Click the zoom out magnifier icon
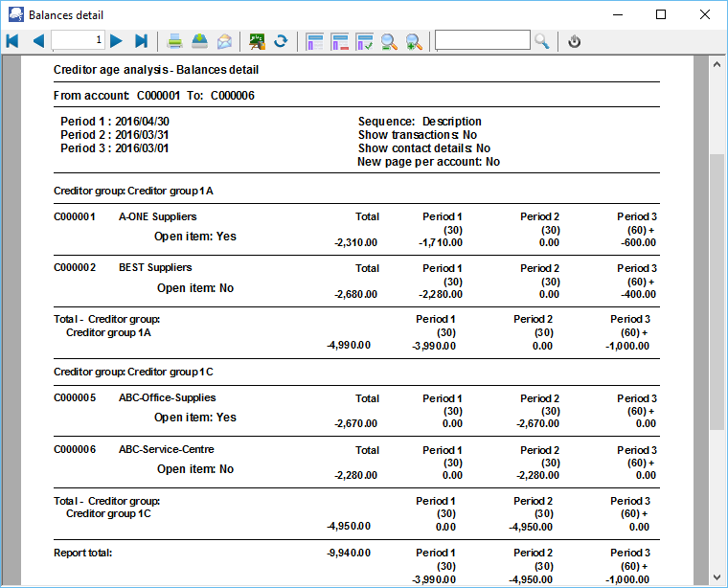728x588 pixels. tap(390, 41)
